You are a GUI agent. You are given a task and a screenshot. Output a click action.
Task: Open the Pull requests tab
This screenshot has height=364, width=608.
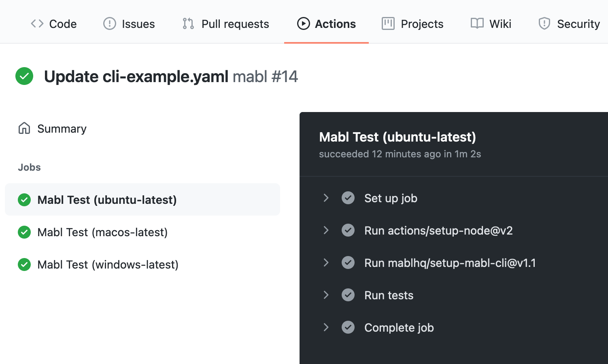point(225,24)
